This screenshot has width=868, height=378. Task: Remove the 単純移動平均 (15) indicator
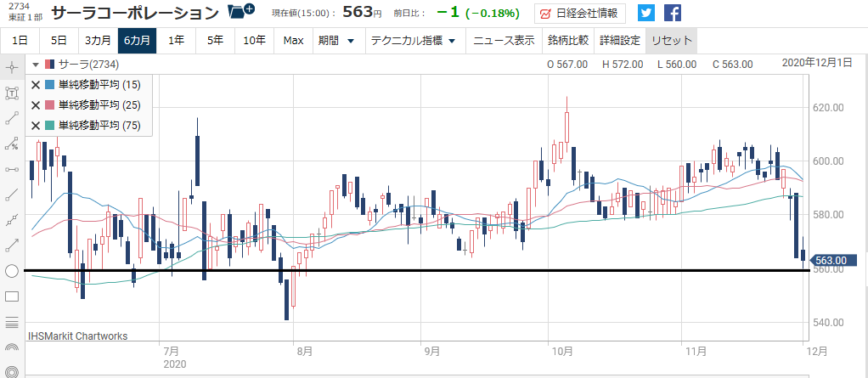point(35,85)
